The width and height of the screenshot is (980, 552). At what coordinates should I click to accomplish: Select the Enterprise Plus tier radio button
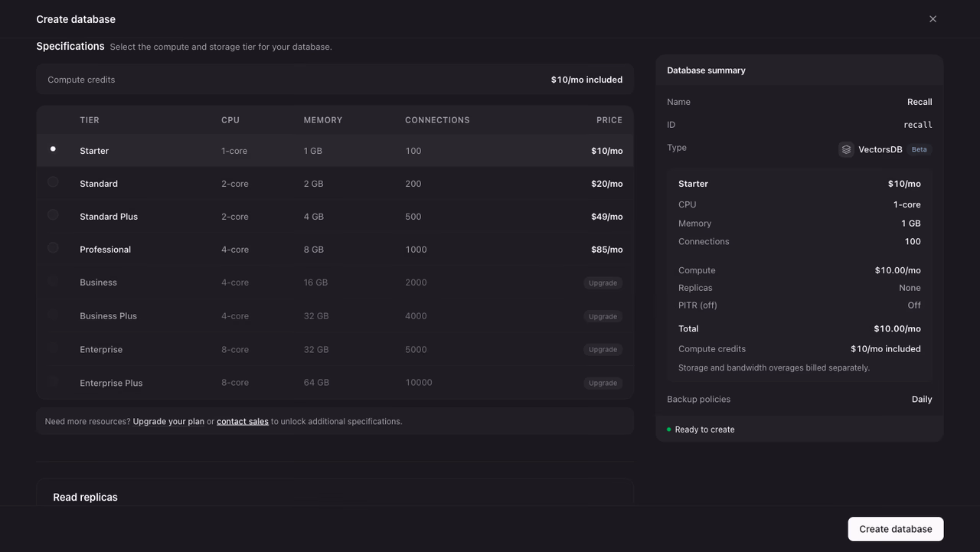(x=53, y=381)
